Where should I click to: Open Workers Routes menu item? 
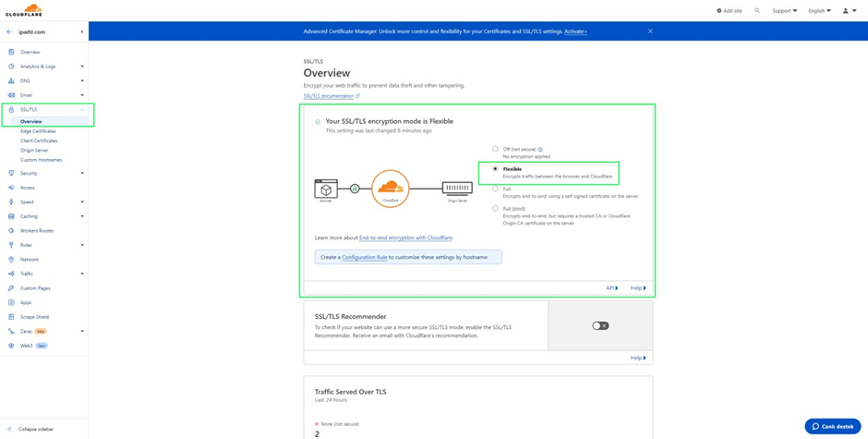37,230
